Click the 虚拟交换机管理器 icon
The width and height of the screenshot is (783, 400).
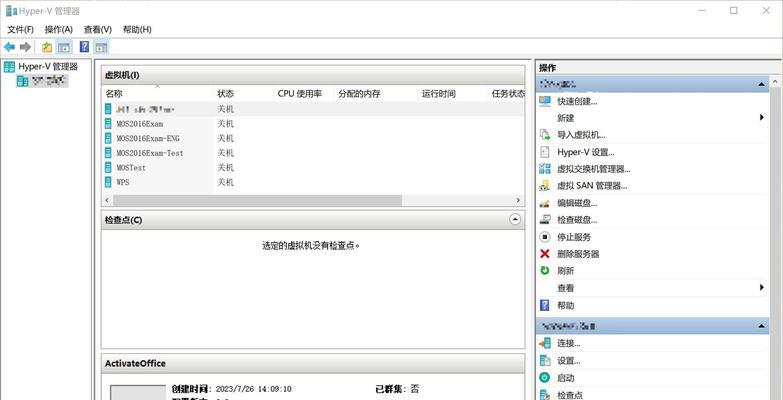tap(545, 169)
